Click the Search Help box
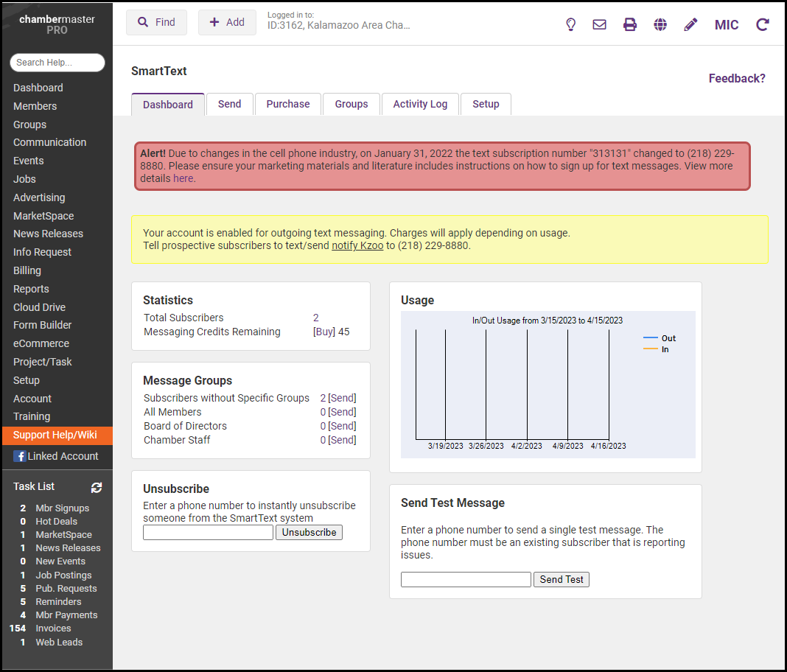The image size is (787, 672). coord(57,63)
